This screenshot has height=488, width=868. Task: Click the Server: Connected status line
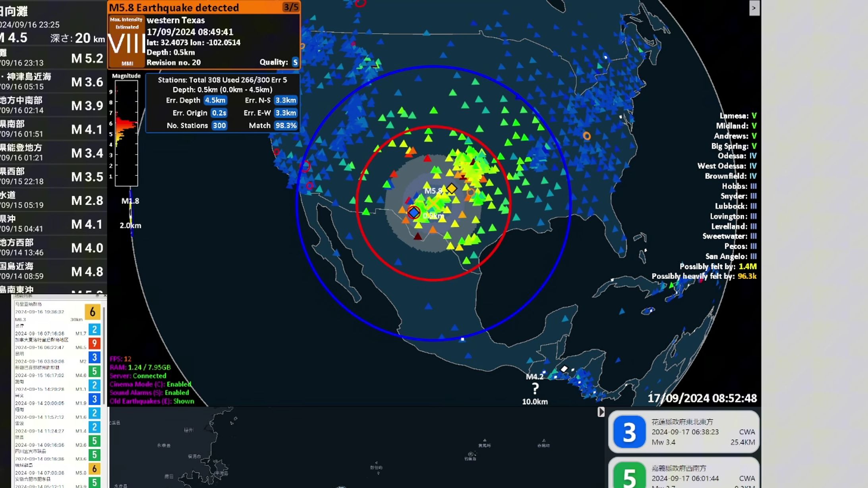[138, 376]
